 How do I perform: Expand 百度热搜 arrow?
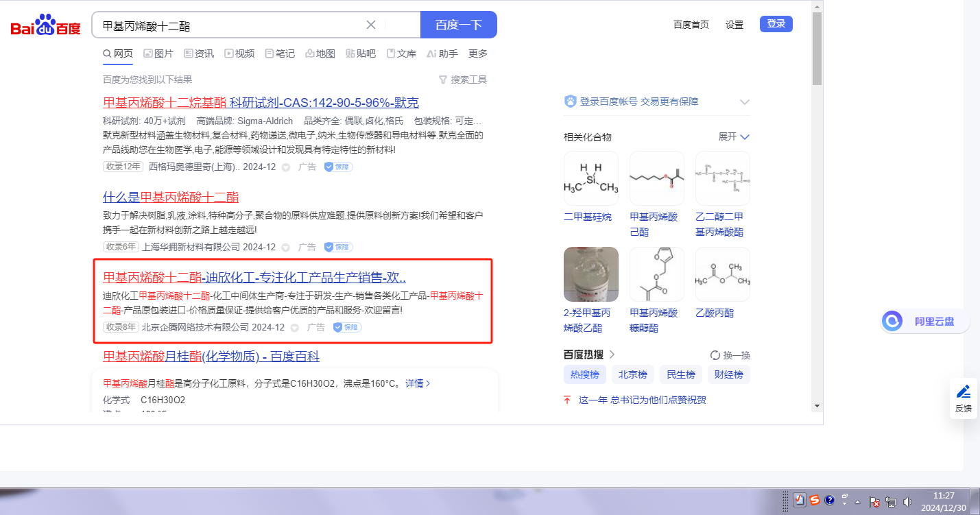(x=612, y=355)
